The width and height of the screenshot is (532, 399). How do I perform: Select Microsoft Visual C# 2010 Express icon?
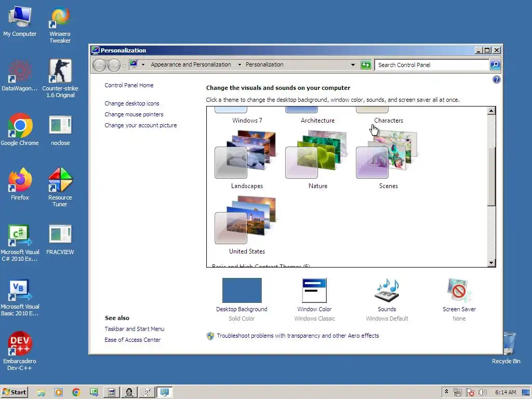[20, 243]
